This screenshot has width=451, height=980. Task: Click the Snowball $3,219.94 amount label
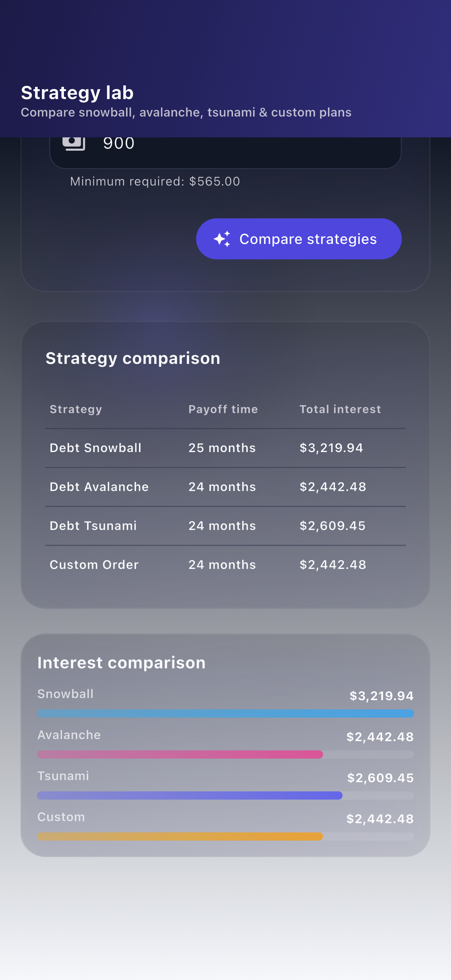pos(381,696)
